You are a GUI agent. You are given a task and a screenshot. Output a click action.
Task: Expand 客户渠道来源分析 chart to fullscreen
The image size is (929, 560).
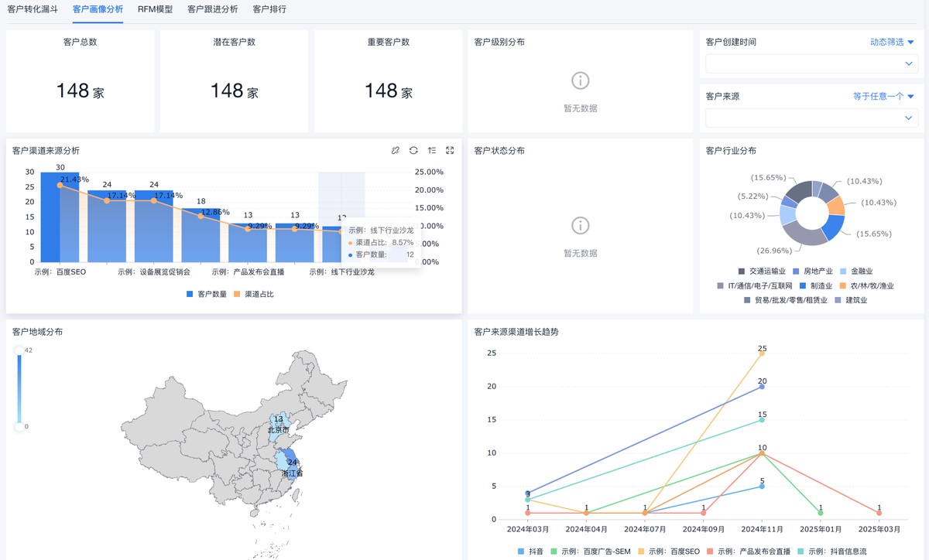(x=450, y=150)
